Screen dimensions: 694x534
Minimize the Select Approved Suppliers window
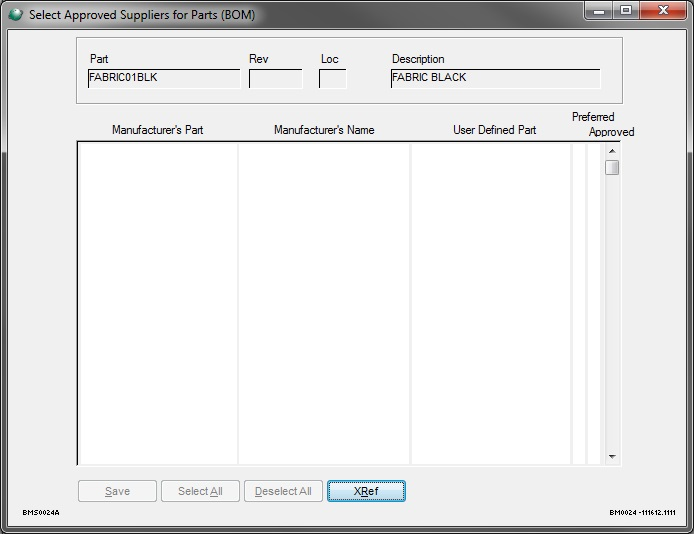point(599,11)
